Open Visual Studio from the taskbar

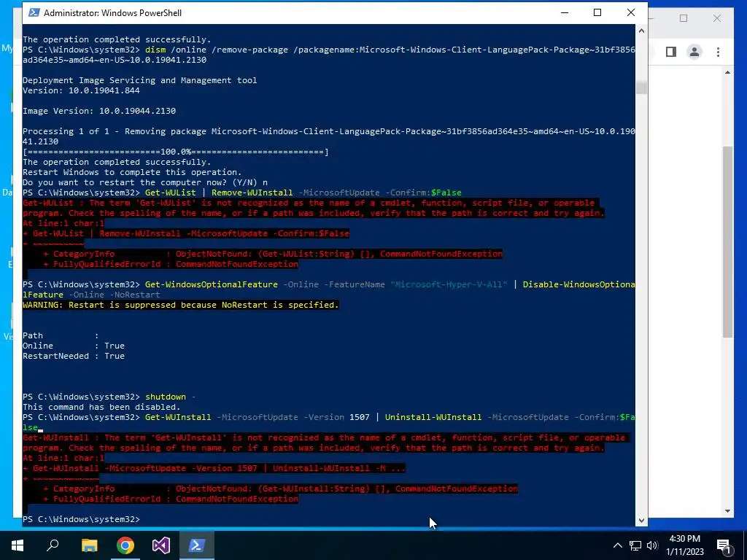click(161, 545)
